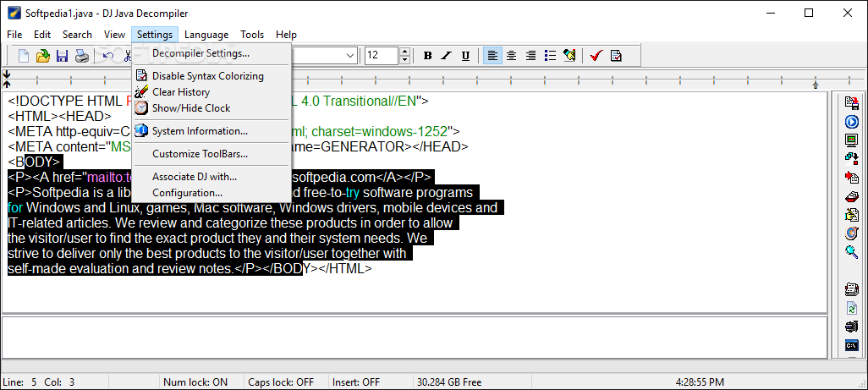Click the Print icon in the toolbar
868x390 pixels.
[x=82, y=55]
